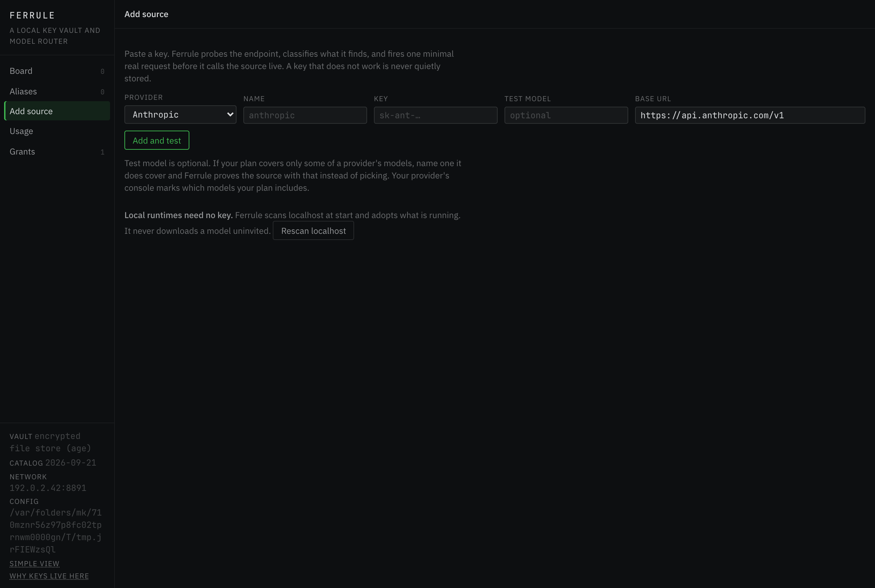This screenshot has height=588, width=875.
Task: Click the Add and test button
Action: pos(157,140)
